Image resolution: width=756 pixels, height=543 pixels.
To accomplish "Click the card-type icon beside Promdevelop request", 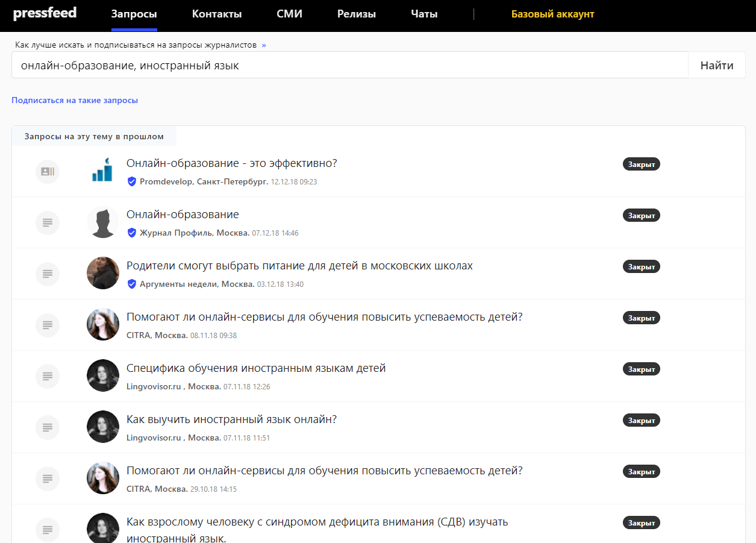I will click(48, 172).
